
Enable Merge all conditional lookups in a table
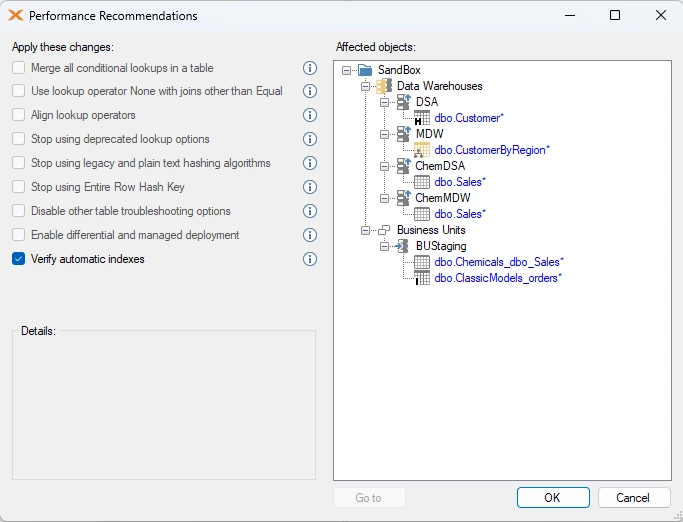(x=18, y=68)
